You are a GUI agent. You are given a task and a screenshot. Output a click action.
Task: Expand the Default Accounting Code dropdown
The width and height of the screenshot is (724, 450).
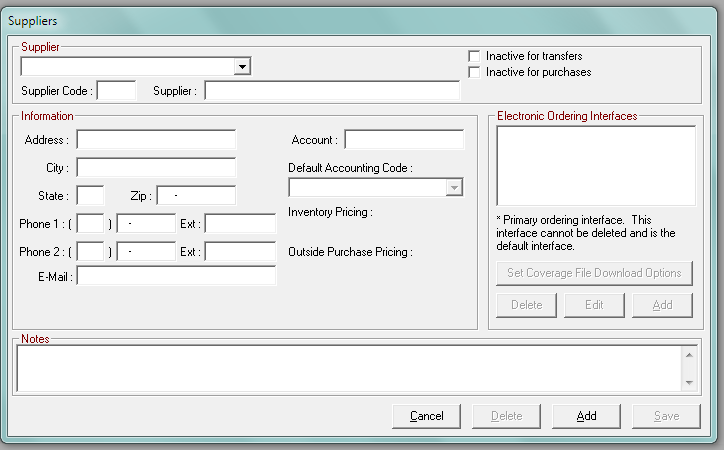pos(454,187)
